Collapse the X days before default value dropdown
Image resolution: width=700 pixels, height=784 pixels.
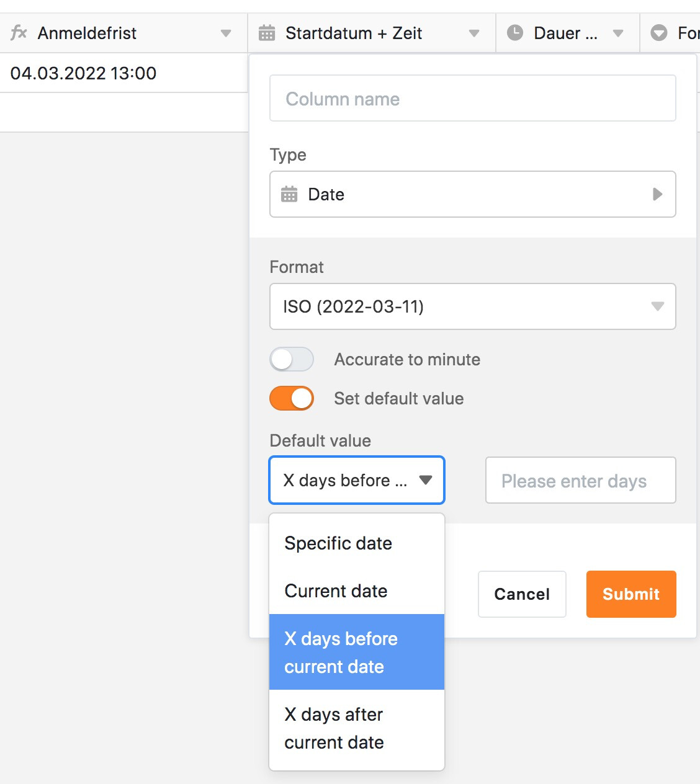pos(425,480)
